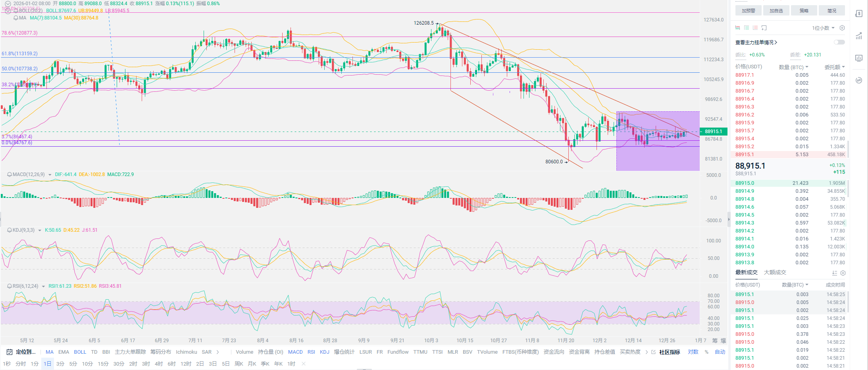Toggle the 查看主力挂单情况 switch

click(x=839, y=42)
